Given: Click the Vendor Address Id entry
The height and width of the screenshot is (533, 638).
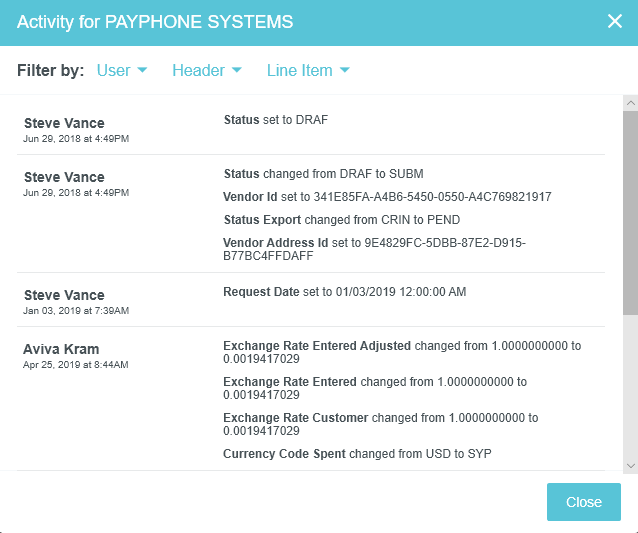Looking at the screenshot, I should click(x=374, y=249).
